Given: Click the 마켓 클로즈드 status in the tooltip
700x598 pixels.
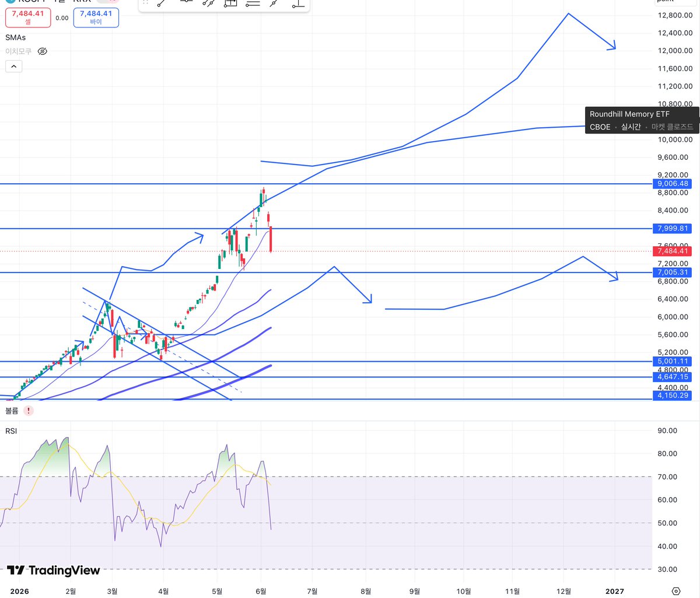Looking at the screenshot, I should click(x=672, y=127).
